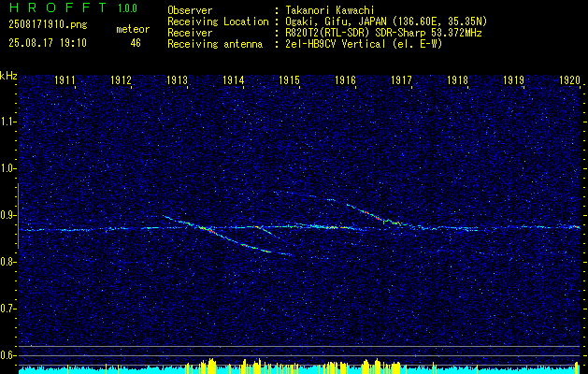
Task: Click the 1917 time marker
Action: [402, 79]
